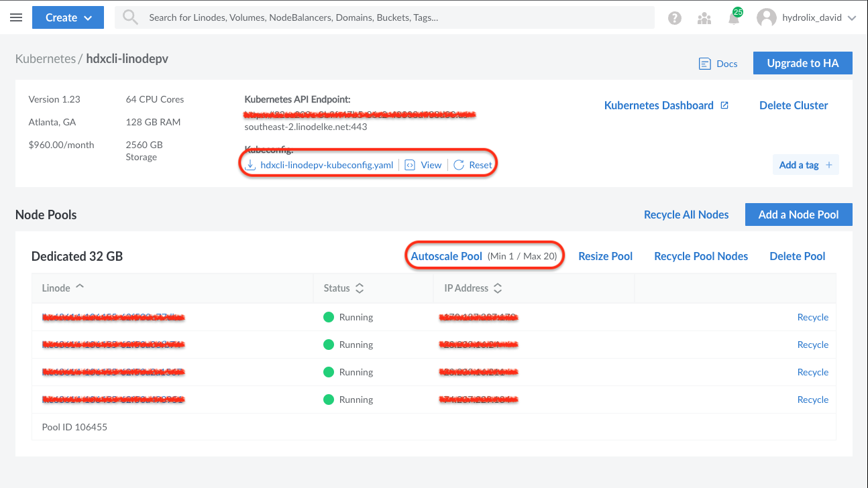Open the notifications bell icon
Viewport: 868px width, 488px height.
tap(734, 18)
